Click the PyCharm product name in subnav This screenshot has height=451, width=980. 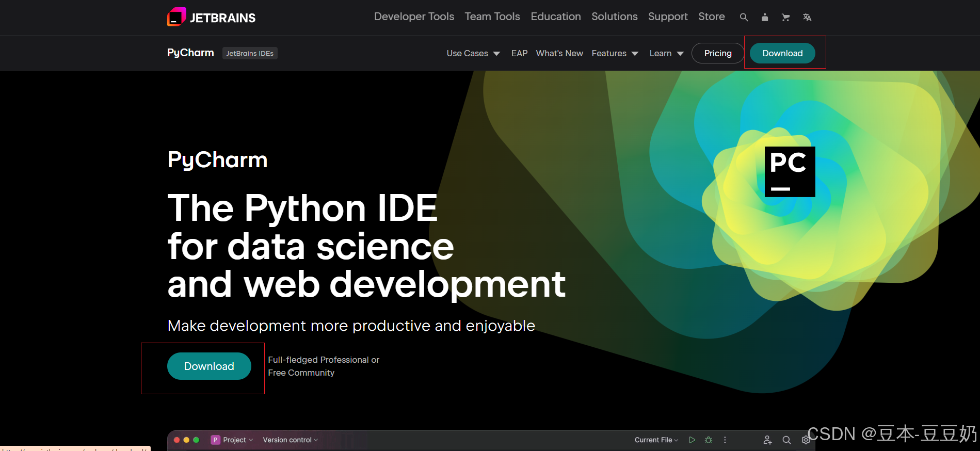coord(190,53)
